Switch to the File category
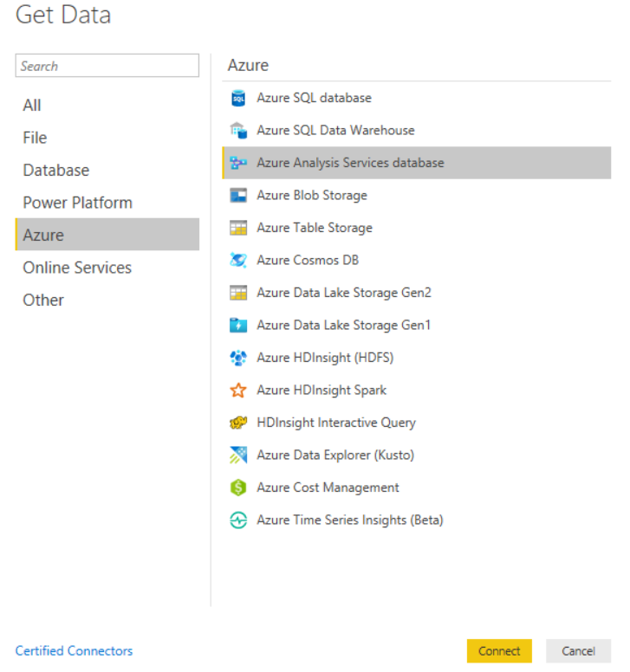This screenshot has height=672, width=630. [107, 138]
